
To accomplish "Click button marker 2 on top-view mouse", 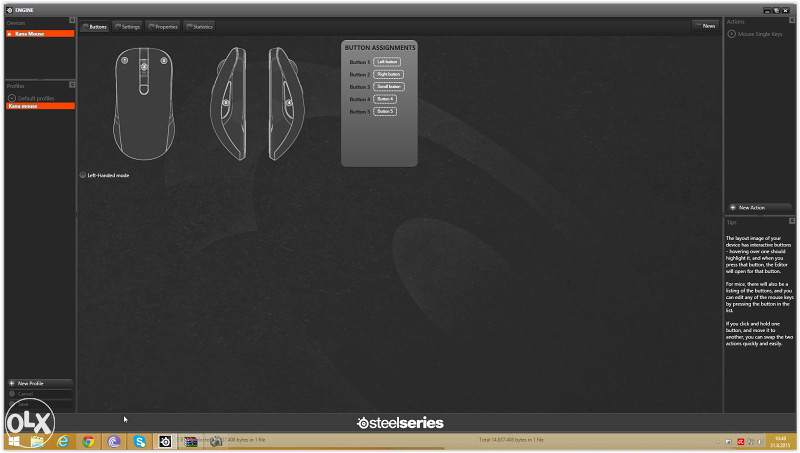I will pos(164,60).
